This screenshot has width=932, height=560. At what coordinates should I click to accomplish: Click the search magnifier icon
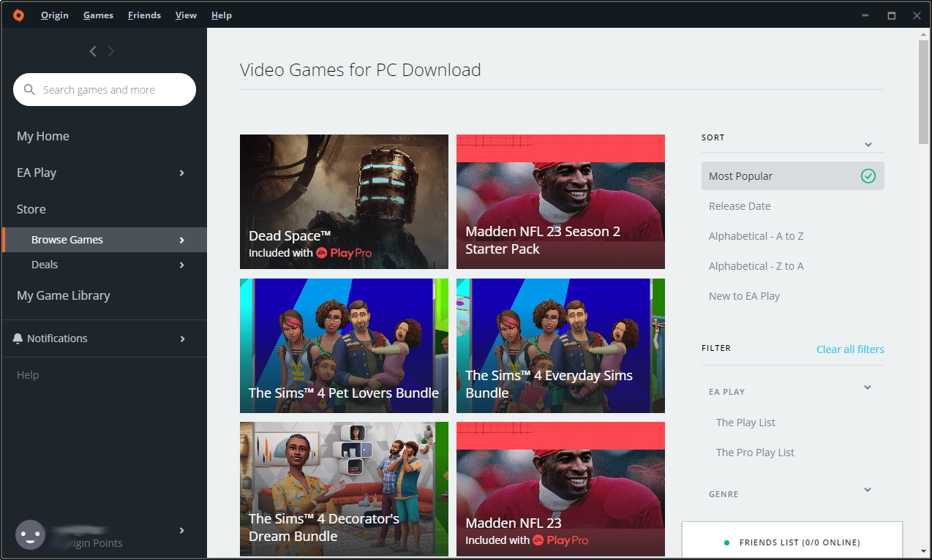(29, 90)
